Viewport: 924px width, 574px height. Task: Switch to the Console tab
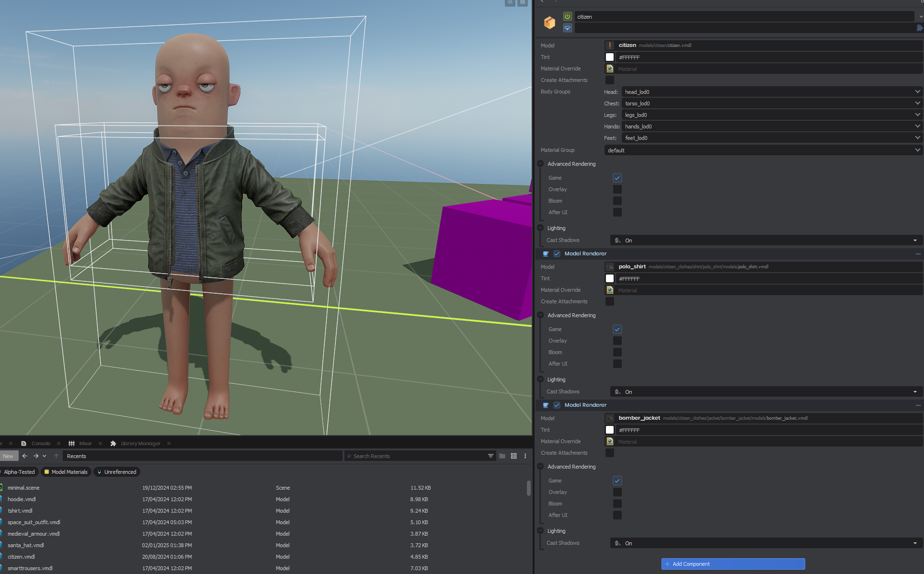tap(40, 444)
